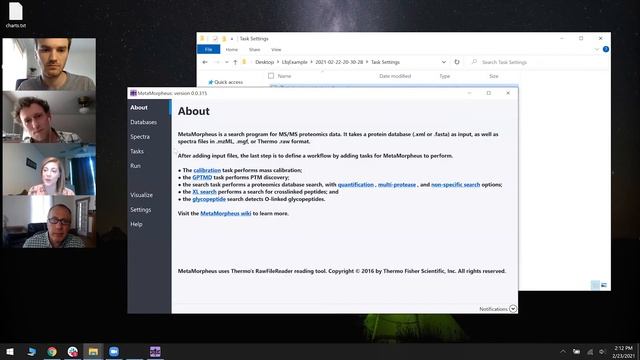This screenshot has height=360, width=640.
Task: Click the New folder quick access icon
Action: coord(224,38)
